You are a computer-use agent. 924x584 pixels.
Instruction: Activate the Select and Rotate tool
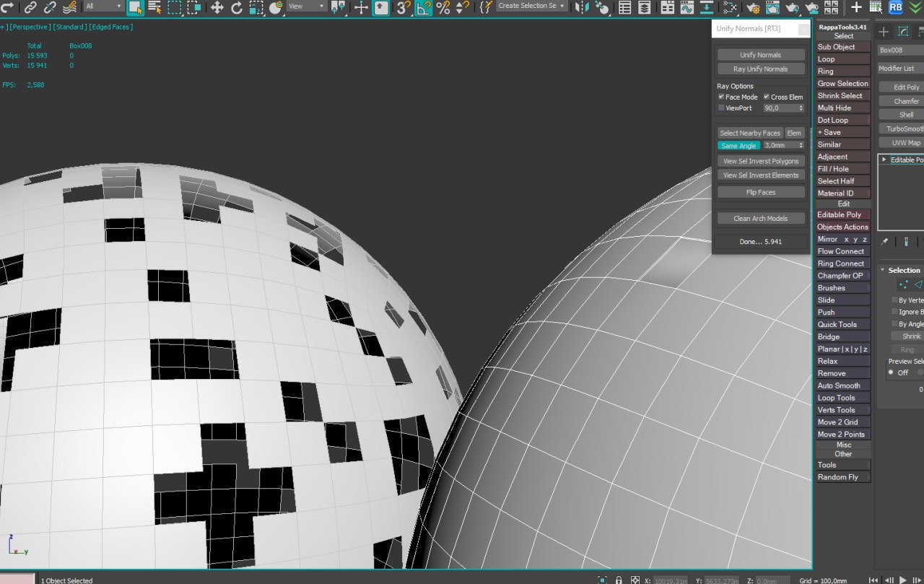click(237, 7)
